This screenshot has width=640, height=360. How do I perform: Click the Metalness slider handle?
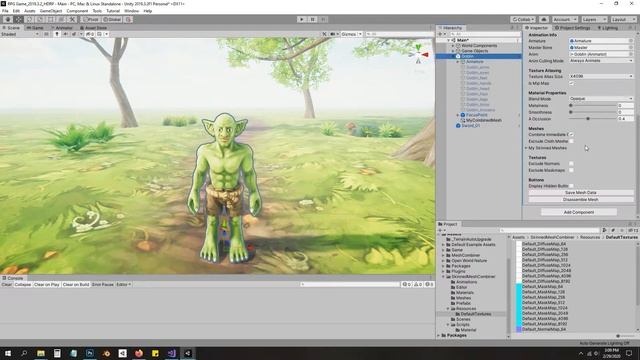click(x=571, y=106)
